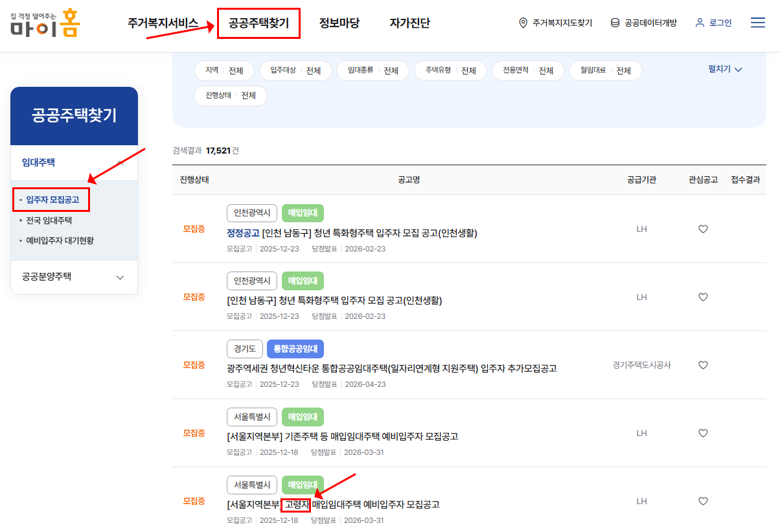The image size is (780, 532).
Task: Open the 공공주택찾기 menu
Action: click(x=258, y=23)
